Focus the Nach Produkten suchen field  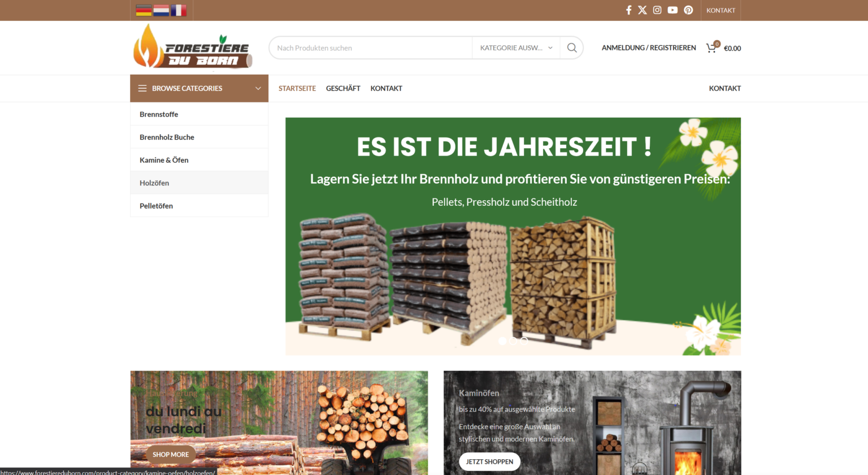point(370,48)
